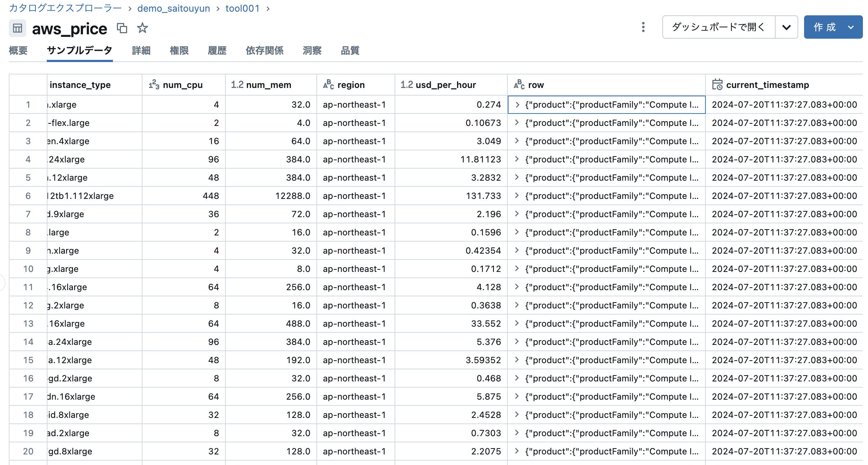Expand the row JSON in row 13

click(x=517, y=323)
